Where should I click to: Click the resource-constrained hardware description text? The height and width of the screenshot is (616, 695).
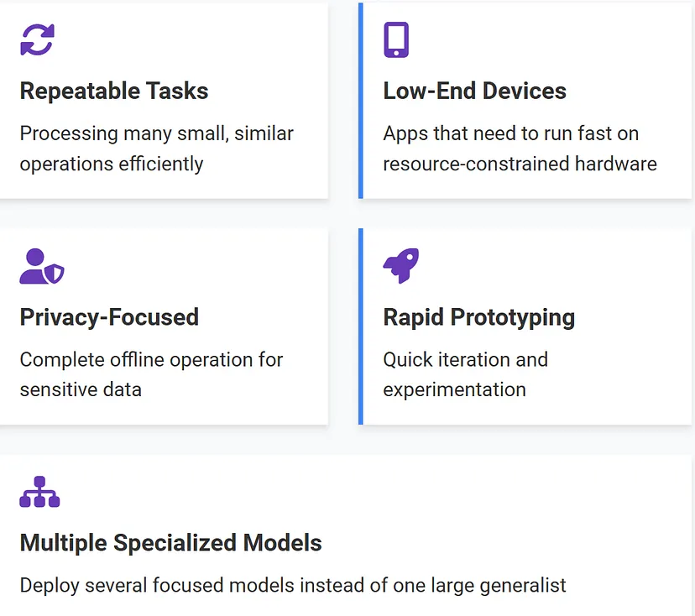pos(520,149)
